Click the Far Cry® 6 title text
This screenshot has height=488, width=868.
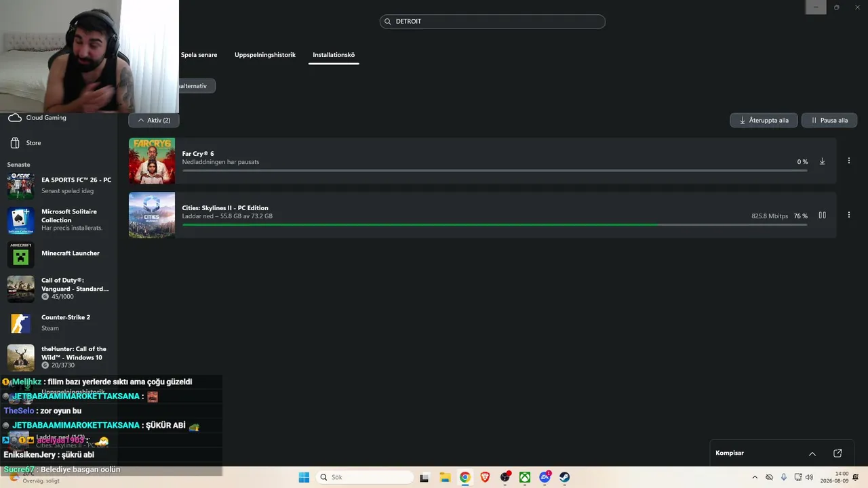pyautogui.click(x=198, y=154)
